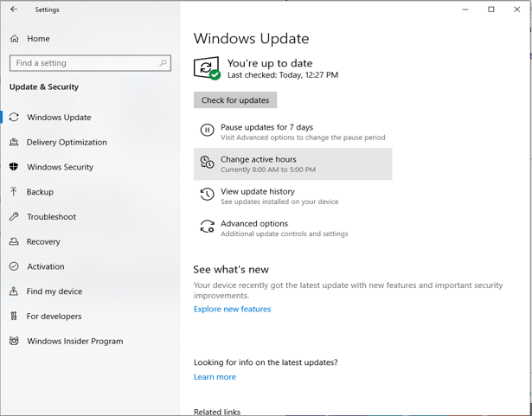Click the Last checked time text

coord(283,75)
